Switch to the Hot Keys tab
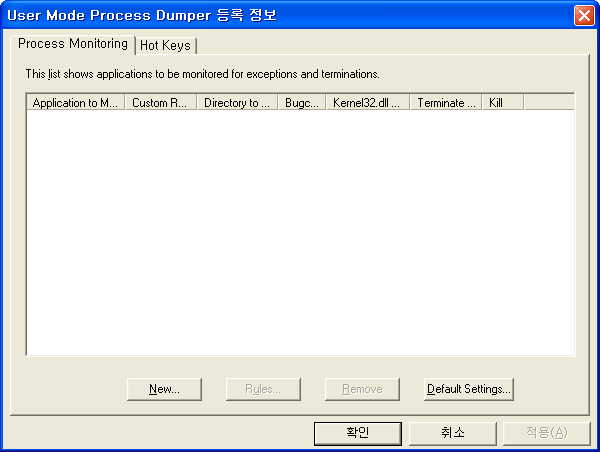 point(165,46)
